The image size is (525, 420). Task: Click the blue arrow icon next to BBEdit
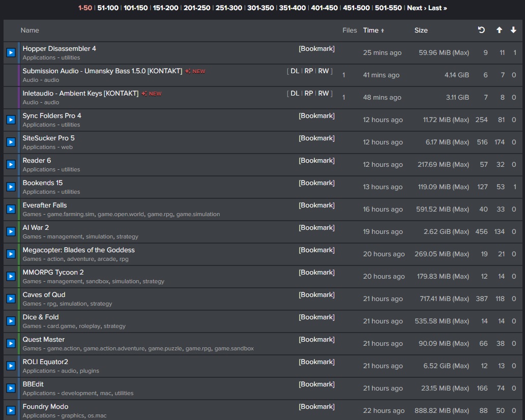[x=11, y=388]
